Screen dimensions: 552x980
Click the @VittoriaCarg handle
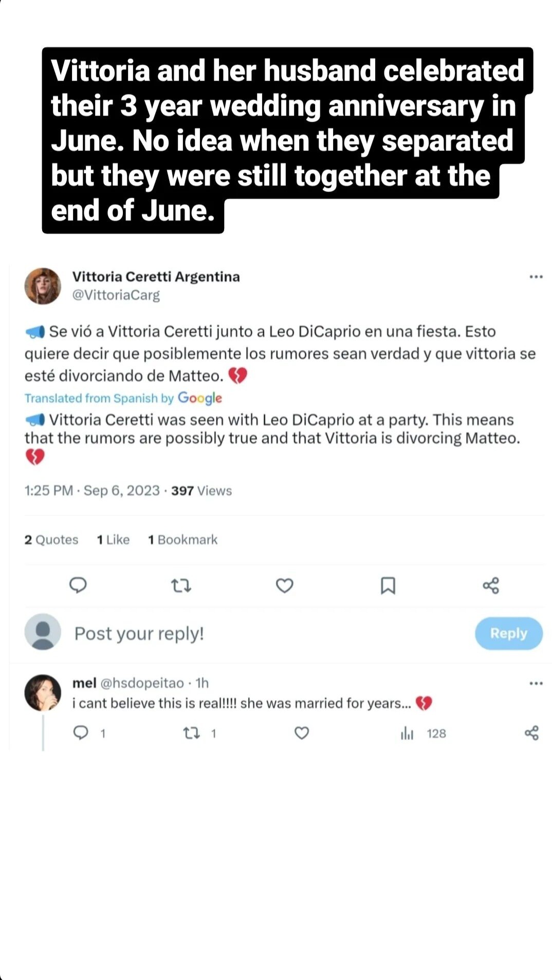coord(116,295)
